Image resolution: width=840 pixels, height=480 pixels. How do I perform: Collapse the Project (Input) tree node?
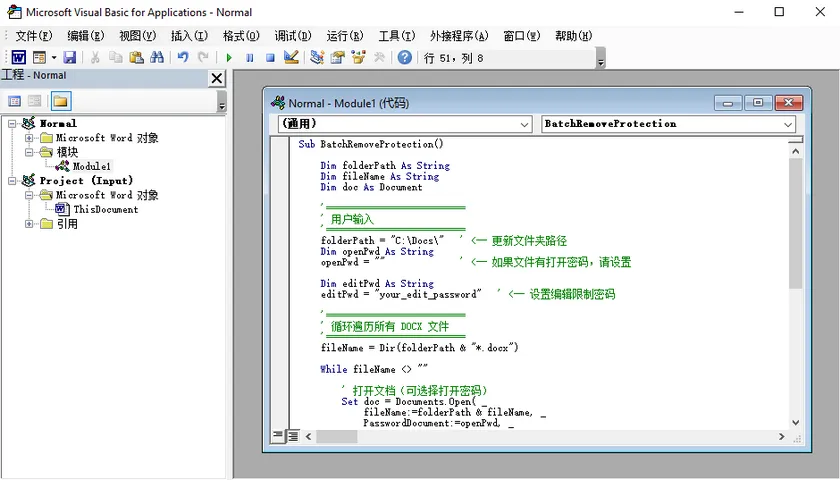click(12, 181)
